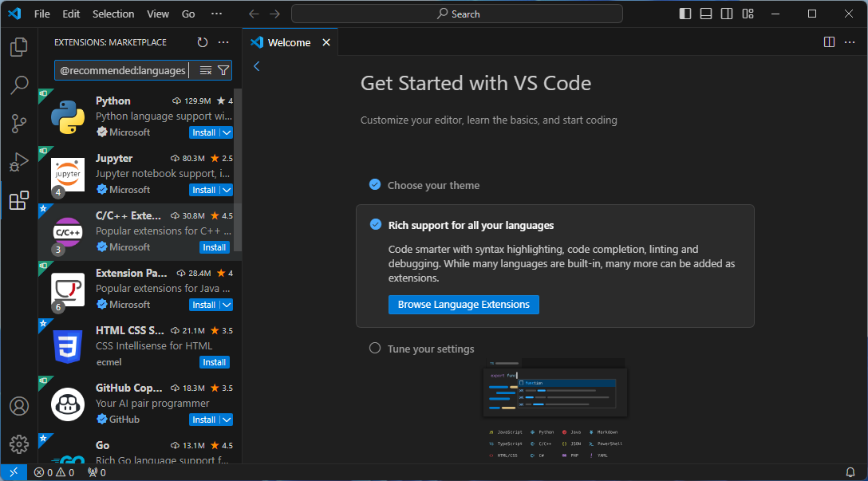Install the HTML CSS Support extension

click(215, 363)
